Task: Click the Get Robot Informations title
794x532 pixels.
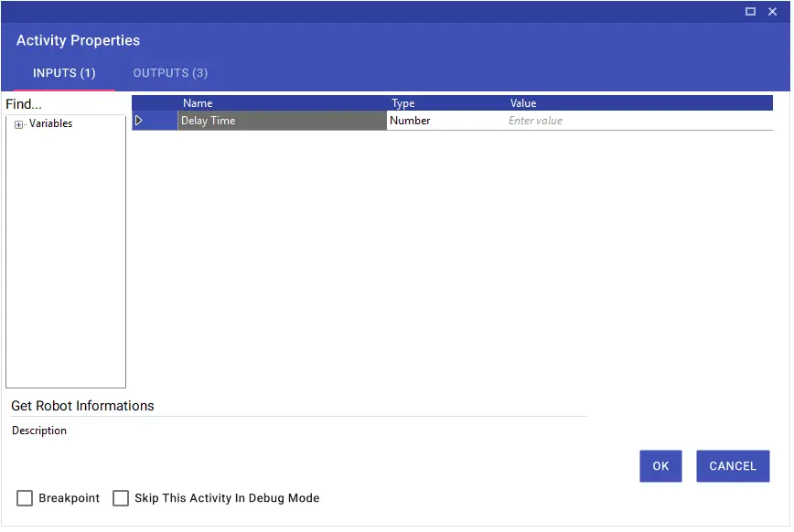Action: (x=82, y=406)
